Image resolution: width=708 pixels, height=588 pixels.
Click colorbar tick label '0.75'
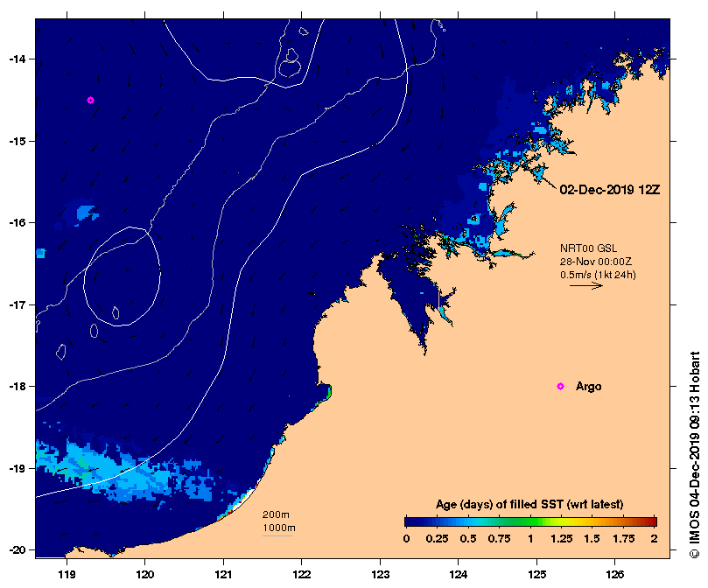[x=499, y=539]
